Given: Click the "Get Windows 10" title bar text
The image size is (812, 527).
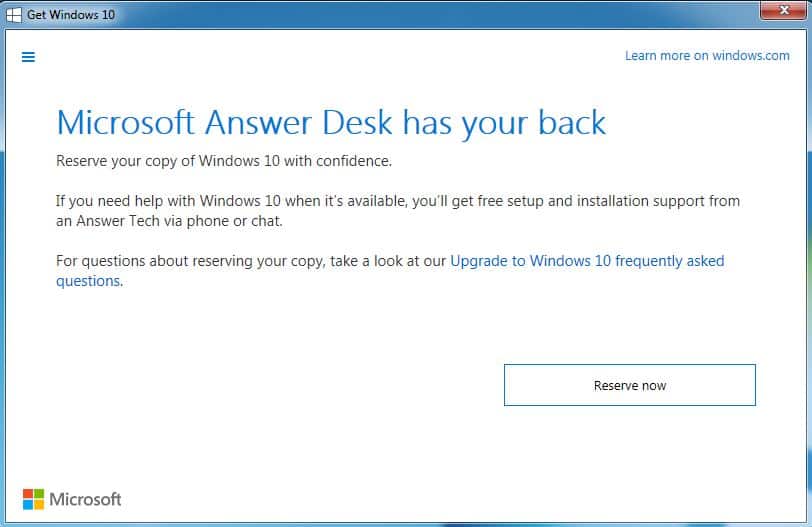Looking at the screenshot, I should 71,15.
